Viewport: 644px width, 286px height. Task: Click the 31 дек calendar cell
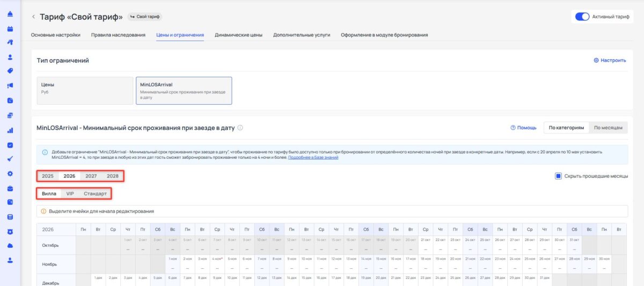(x=544, y=280)
